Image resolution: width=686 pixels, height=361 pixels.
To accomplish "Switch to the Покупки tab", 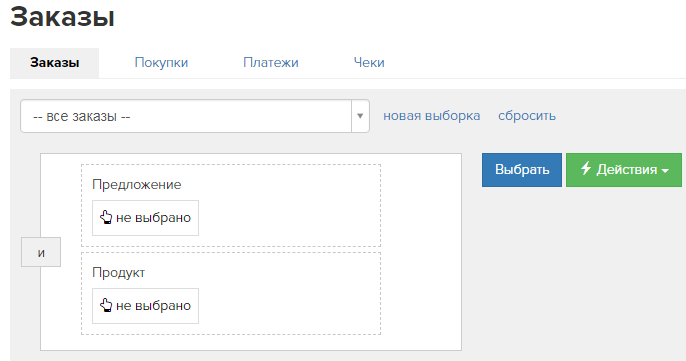I will (x=161, y=63).
